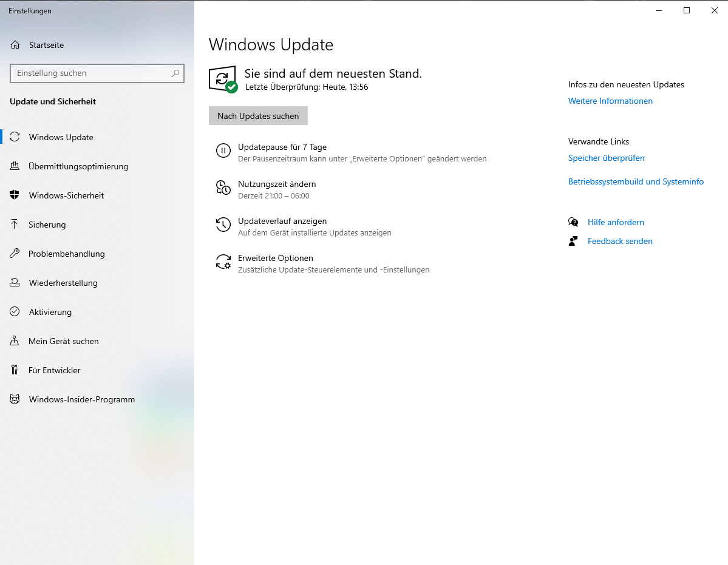Open Betriebssystembuild und Systeminfo link
The width and height of the screenshot is (728, 565).
coord(636,181)
